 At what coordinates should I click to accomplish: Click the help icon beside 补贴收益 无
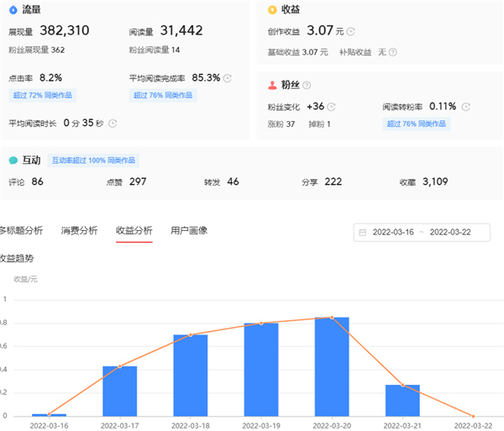tap(393, 52)
